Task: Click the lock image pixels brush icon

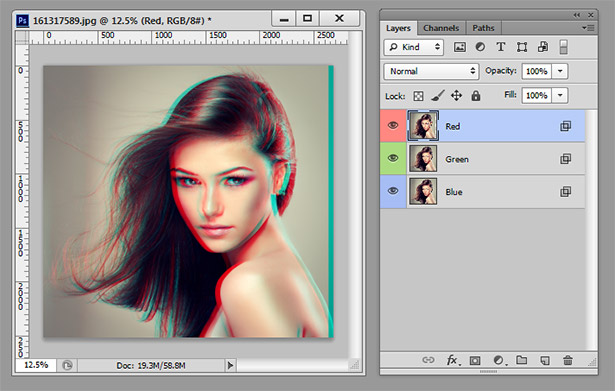Action: pos(438,95)
